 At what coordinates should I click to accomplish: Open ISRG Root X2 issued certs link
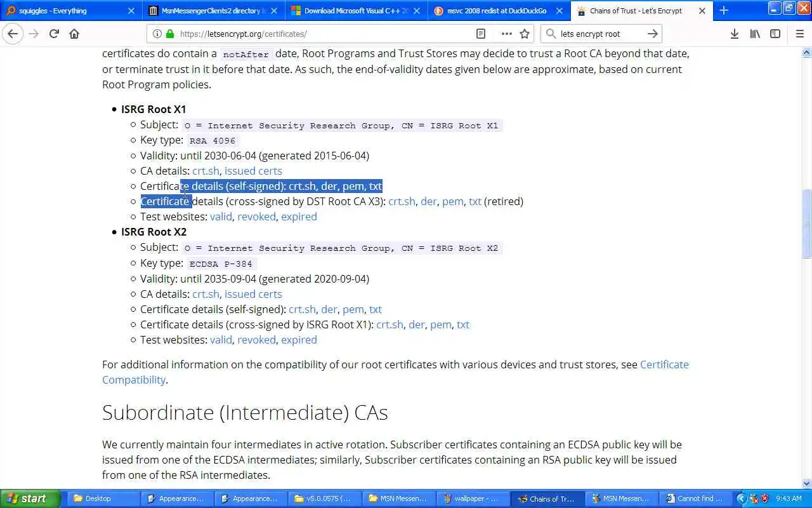click(x=253, y=294)
